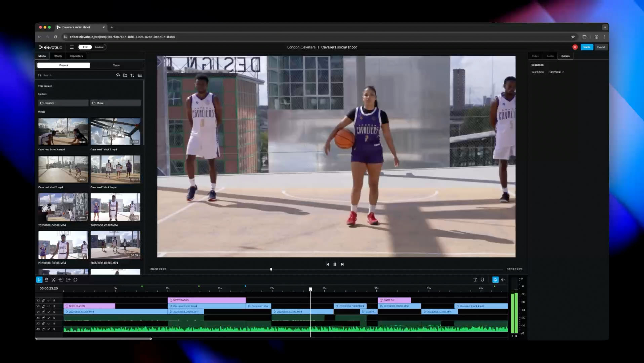
Task: Click the sort arrows icon
Action: point(132,75)
